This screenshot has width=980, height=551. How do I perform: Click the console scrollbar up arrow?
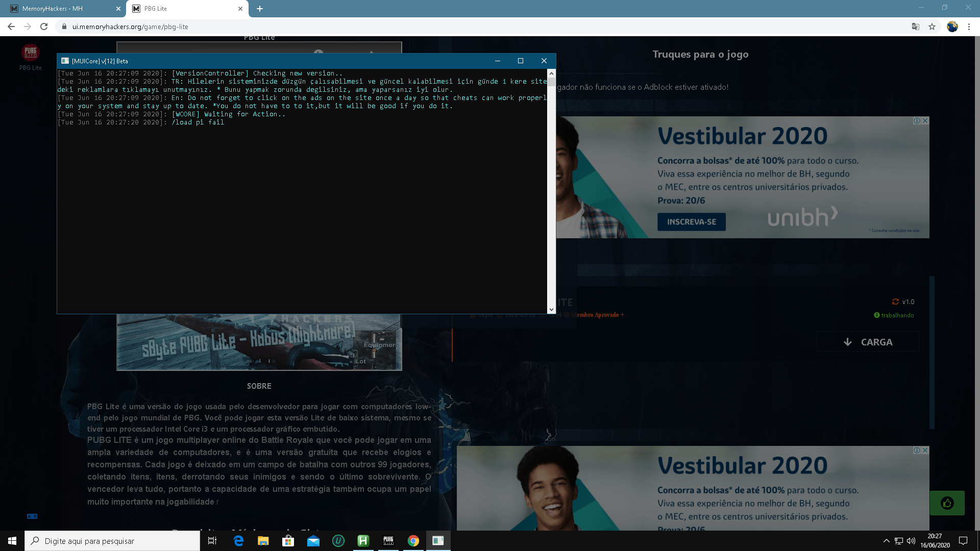pyautogui.click(x=551, y=73)
